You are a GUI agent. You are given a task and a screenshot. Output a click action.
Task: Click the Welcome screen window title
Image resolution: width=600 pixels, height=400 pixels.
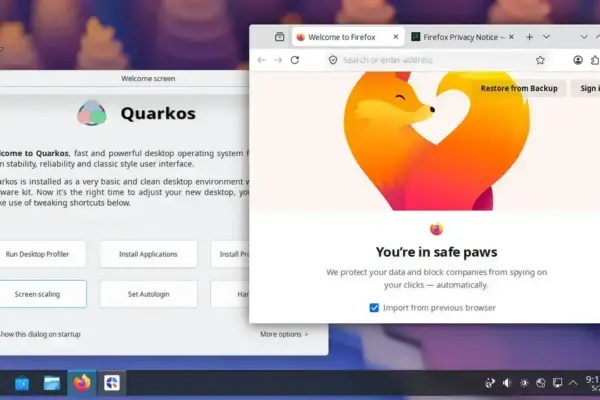point(148,78)
